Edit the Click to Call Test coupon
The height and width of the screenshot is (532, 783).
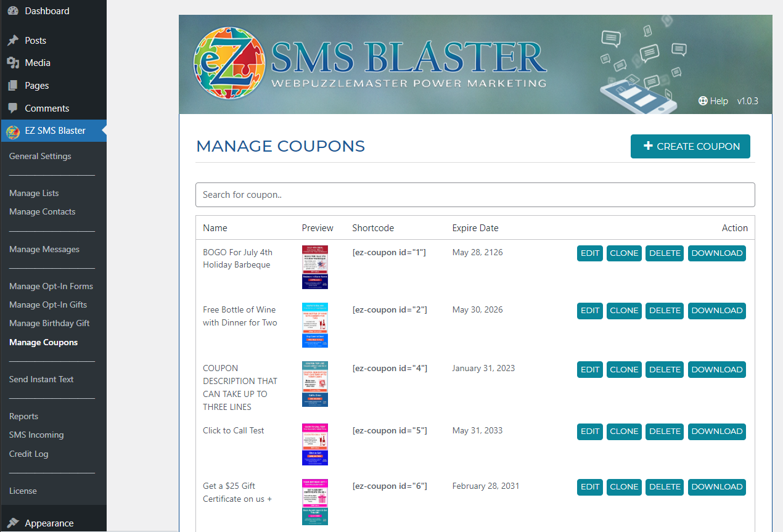point(590,432)
